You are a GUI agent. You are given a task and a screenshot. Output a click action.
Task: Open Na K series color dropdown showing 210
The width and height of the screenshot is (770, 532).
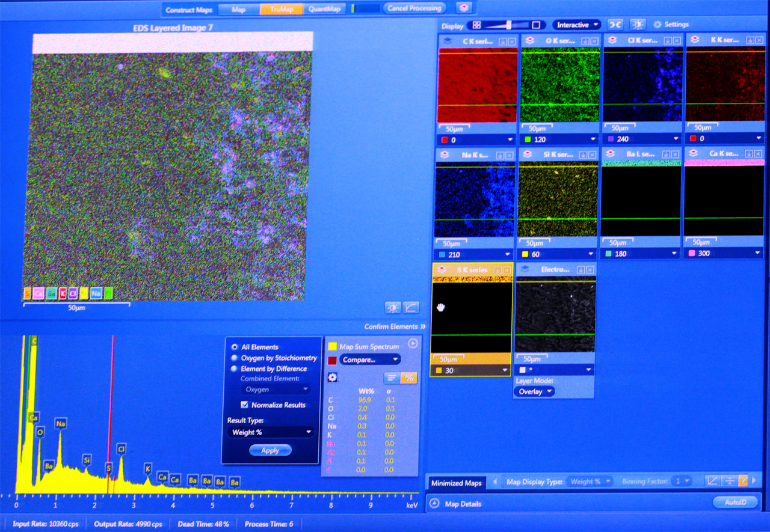coord(474,254)
